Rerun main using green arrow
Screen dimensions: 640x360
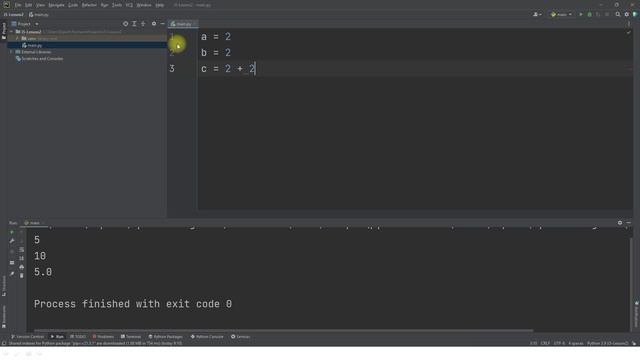coord(12,232)
